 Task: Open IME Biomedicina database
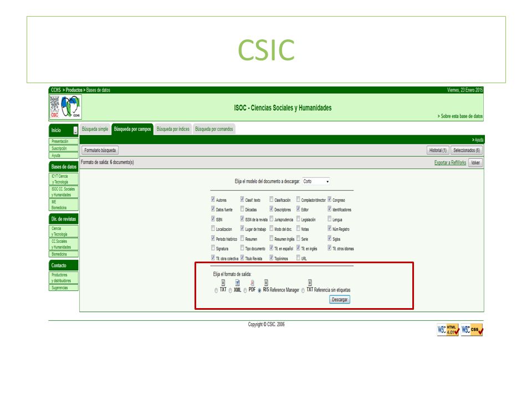tap(63, 205)
